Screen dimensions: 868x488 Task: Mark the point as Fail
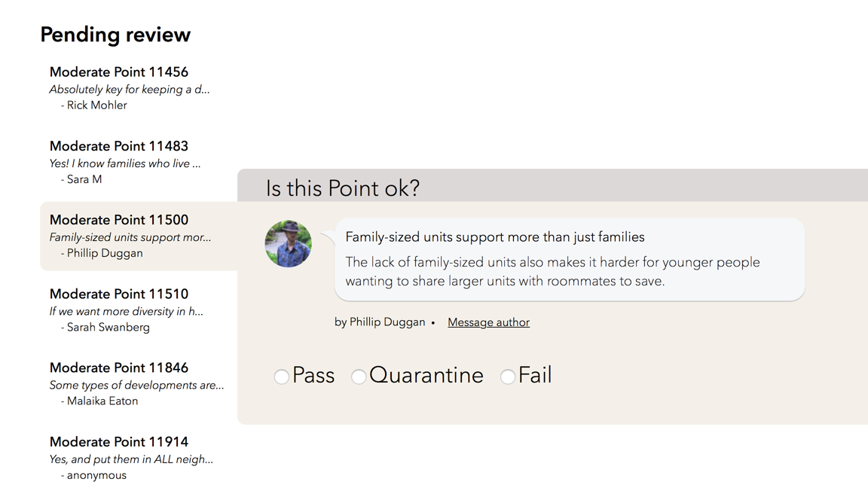[508, 376]
